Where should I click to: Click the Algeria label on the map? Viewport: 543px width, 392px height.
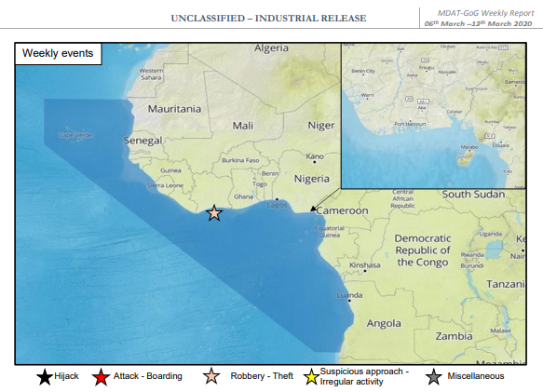272,48
